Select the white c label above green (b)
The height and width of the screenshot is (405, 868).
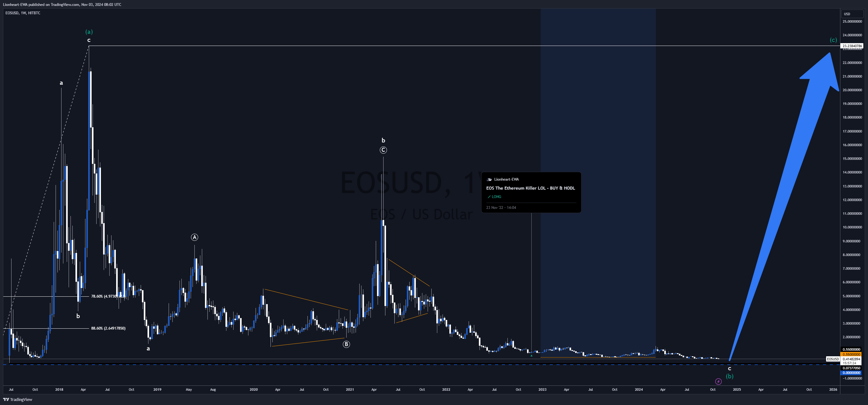[x=729, y=368]
